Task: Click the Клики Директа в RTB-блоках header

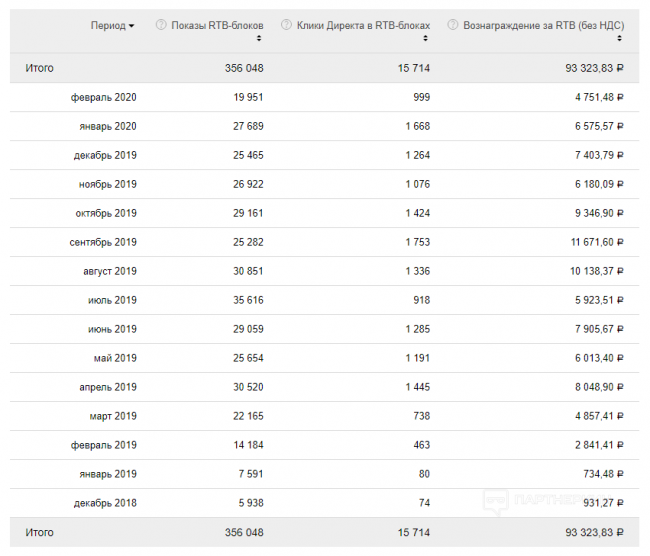Action: pyautogui.click(x=363, y=24)
